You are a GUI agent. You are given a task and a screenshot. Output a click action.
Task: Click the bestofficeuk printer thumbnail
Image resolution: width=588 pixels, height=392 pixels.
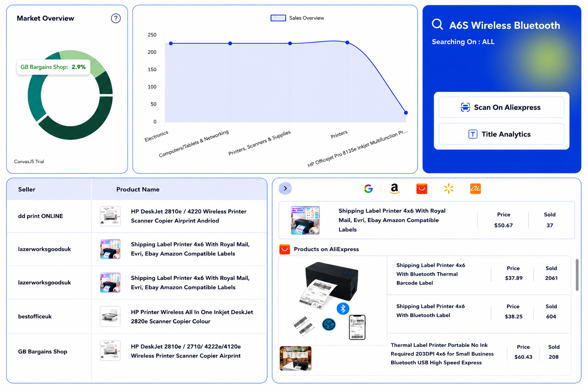click(x=110, y=316)
